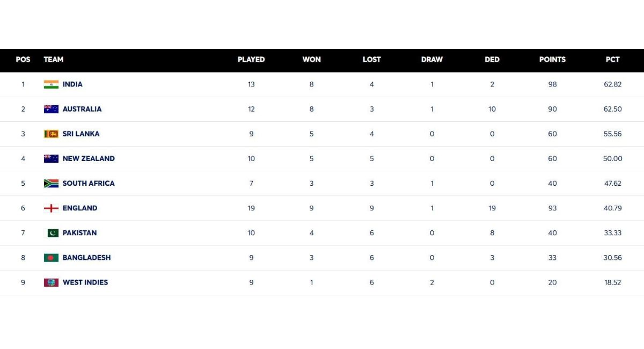
Task: Sort by the PCT column header
Action: pos(612,60)
